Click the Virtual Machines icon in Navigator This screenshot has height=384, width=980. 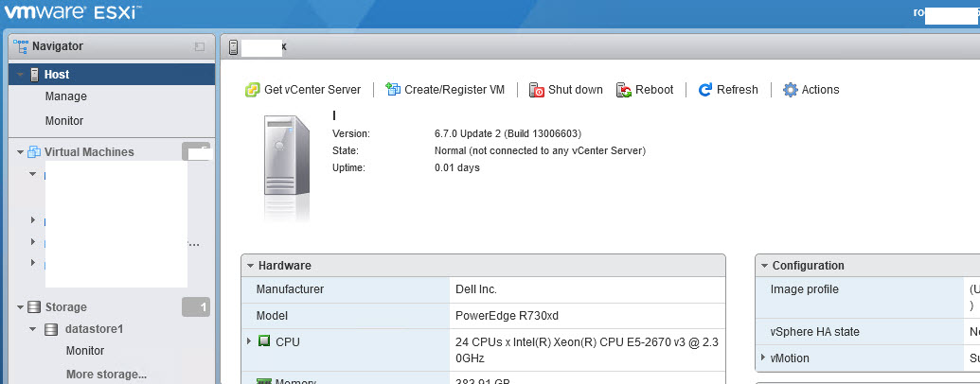click(34, 152)
